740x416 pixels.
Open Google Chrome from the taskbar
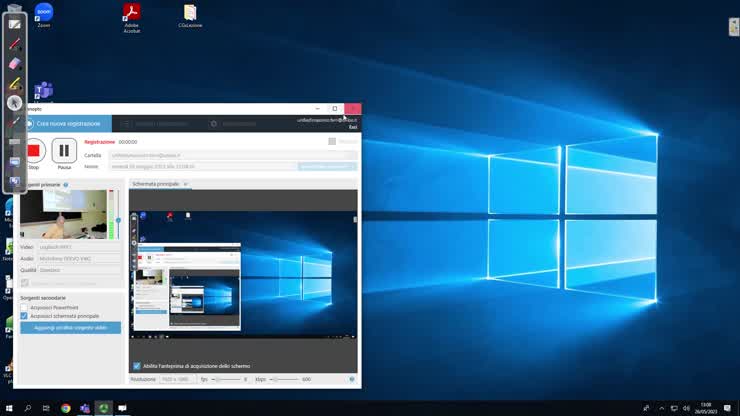(x=65, y=408)
